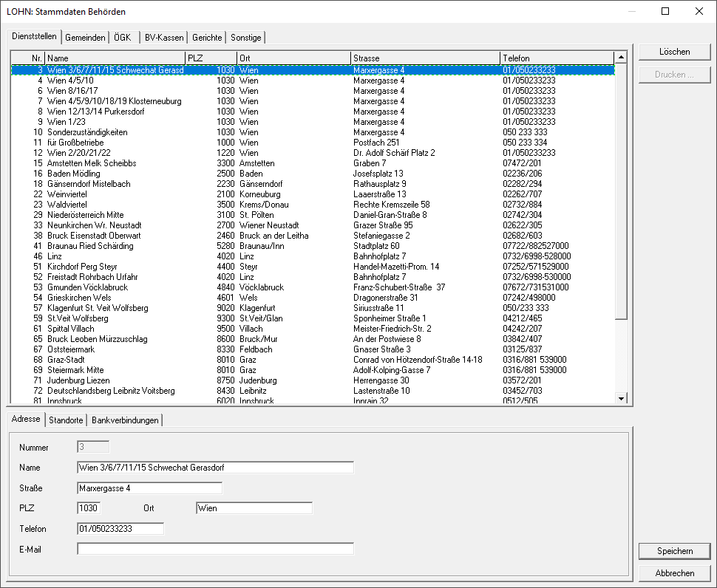Screen dimensions: 717x588
Task: Click the Telefon input field
Action: click(120, 529)
